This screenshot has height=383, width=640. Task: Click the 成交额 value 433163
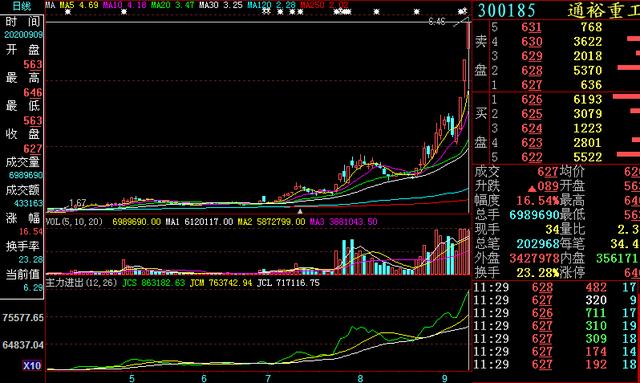(x=28, y=203)
